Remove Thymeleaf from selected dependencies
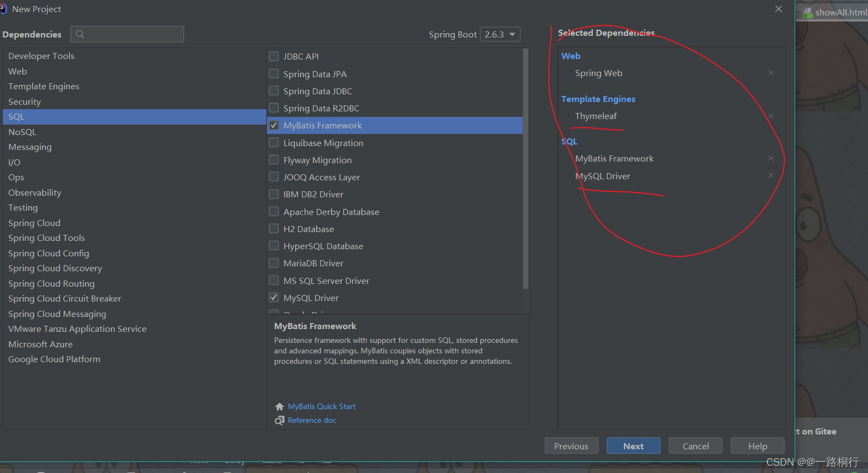868x473 pixels. click(771, 116)
